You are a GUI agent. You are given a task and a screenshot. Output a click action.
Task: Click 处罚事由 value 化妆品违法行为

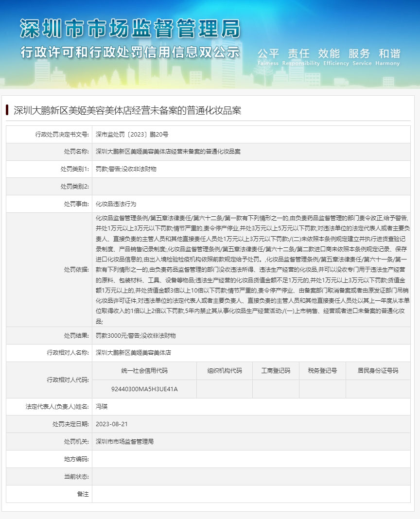point(116,204)
